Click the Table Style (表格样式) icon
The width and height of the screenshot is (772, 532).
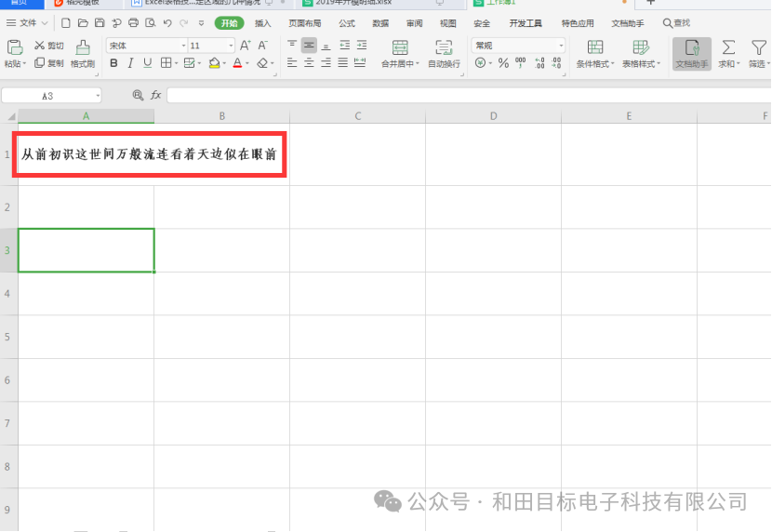point(641,47)
